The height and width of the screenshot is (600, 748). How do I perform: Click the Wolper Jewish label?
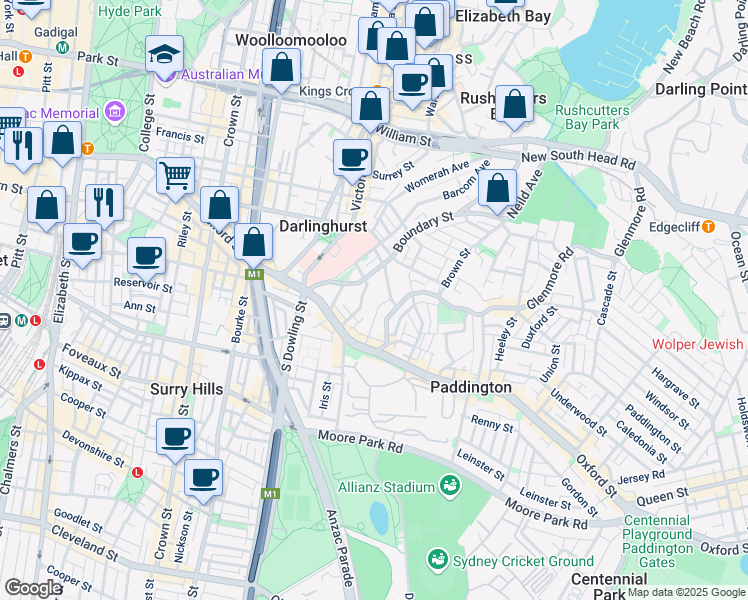(x=697, y=344)
